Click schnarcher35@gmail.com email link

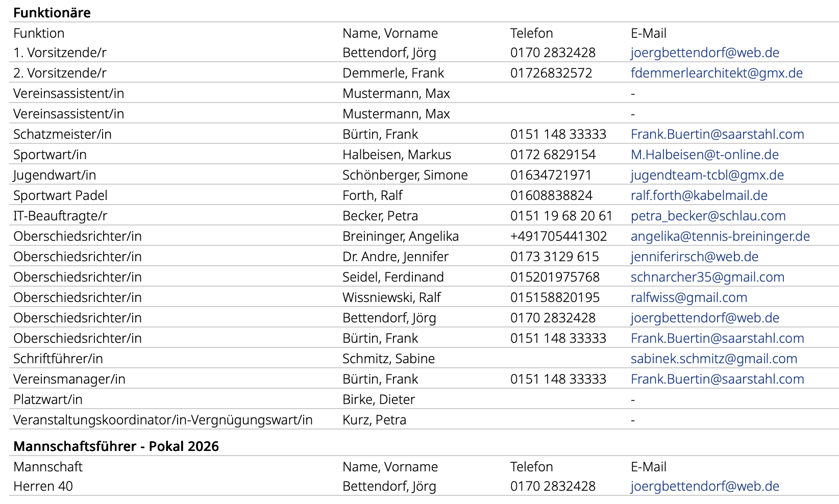point(707,277)
